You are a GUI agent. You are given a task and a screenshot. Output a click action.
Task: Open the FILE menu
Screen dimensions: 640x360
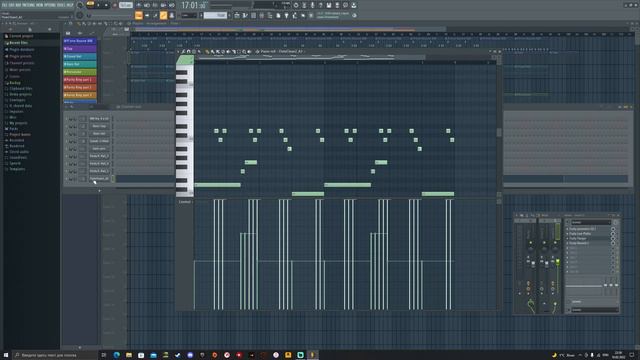(4, 5)
